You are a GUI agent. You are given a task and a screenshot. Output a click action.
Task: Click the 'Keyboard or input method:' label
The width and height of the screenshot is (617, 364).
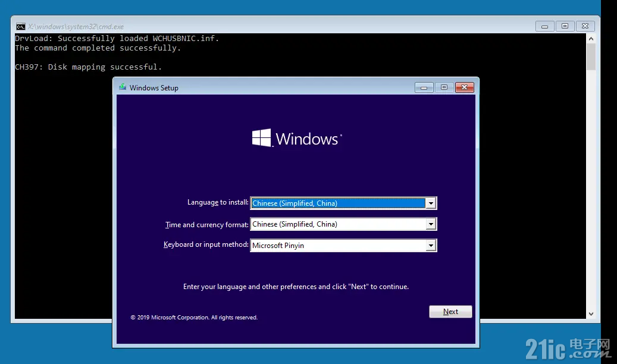[206, 244]
